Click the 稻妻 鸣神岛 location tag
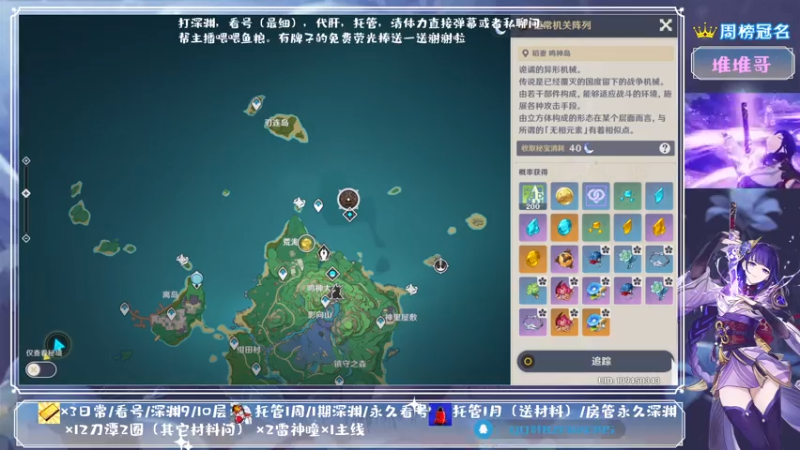Viewport: 800px width, 450px height. 595,53
